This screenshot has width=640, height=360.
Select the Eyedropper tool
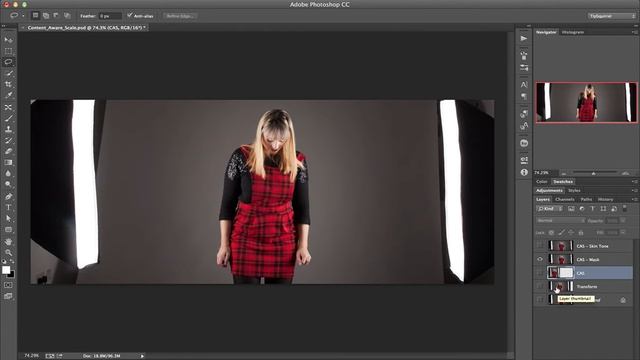tap(8, 96)
